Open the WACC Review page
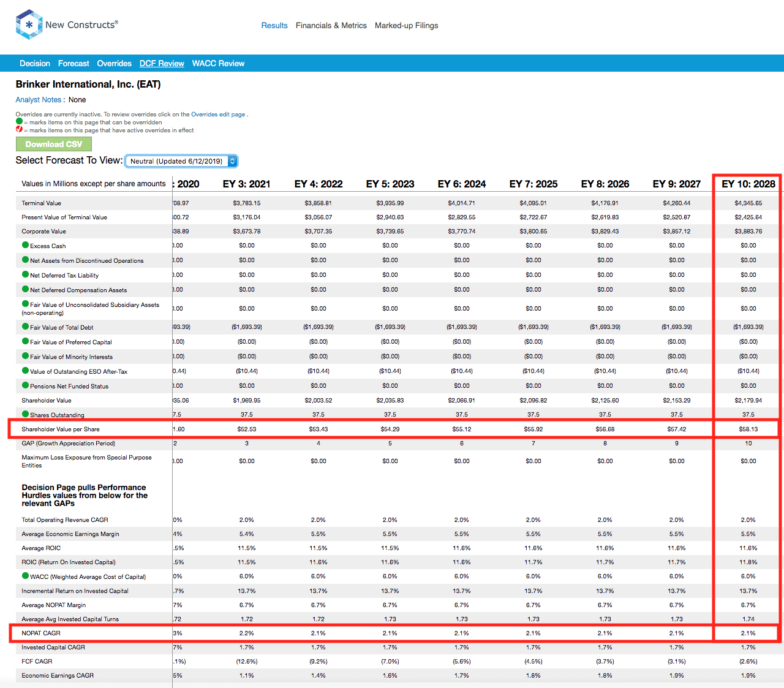Screen dimensions: 784x688 click(218, 64)
